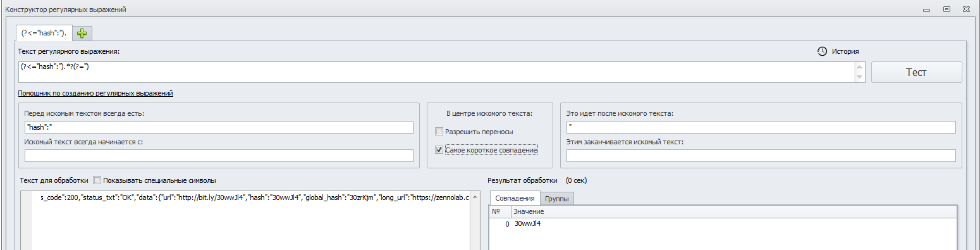Open Помощник по созданию регулярных выражений link
The image size is (980, 250).
click(x=95, y=93)
